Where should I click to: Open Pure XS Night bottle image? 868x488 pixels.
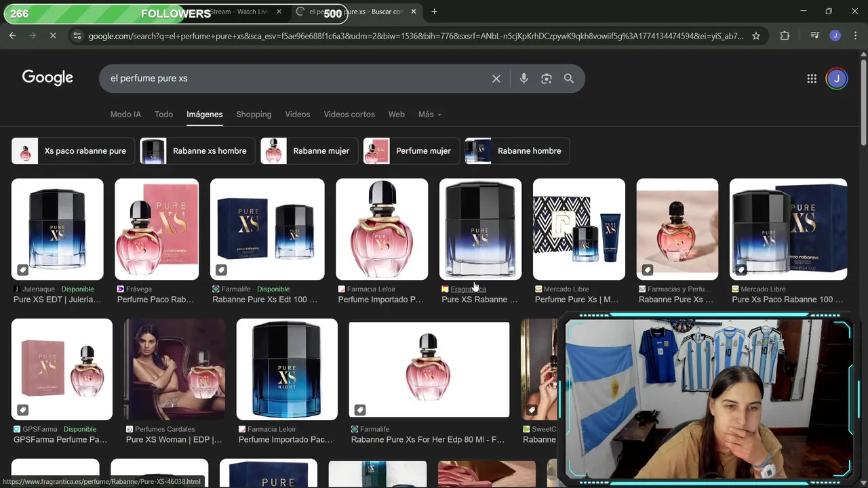(x=287, y=369)
